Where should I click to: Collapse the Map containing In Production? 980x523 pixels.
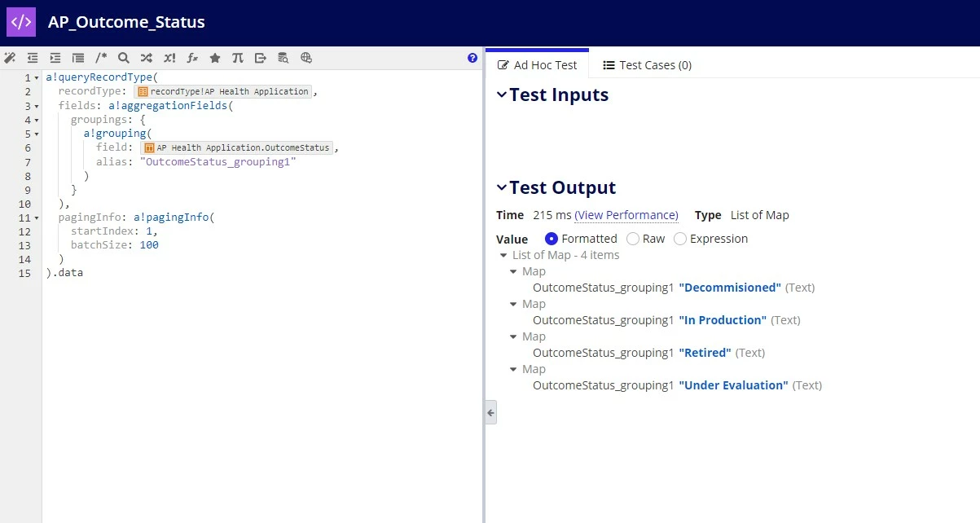click(x=514, y=304)
